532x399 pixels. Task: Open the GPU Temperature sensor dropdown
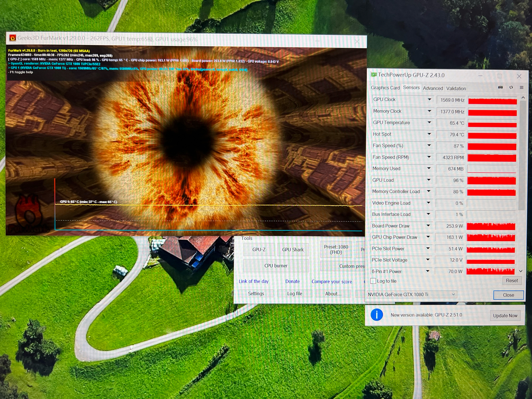click(429, 123)
